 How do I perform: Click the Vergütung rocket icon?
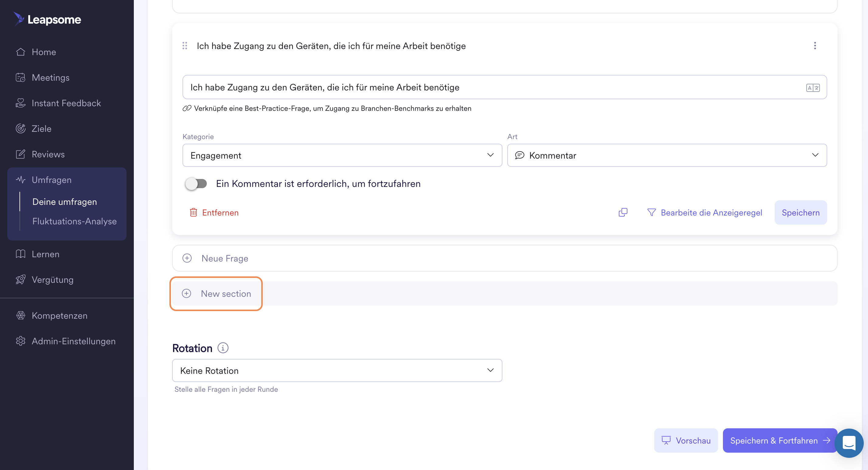21,279
